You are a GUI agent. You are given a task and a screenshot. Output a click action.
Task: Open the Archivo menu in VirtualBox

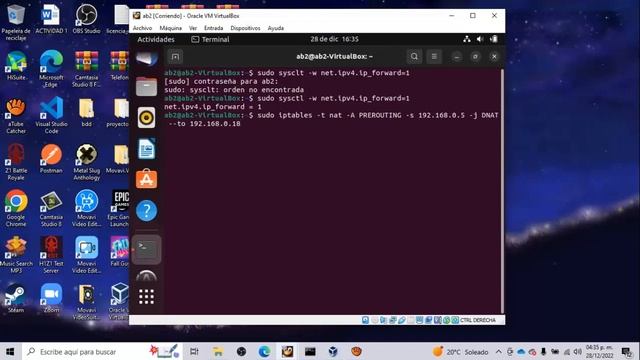coord(142,28)
